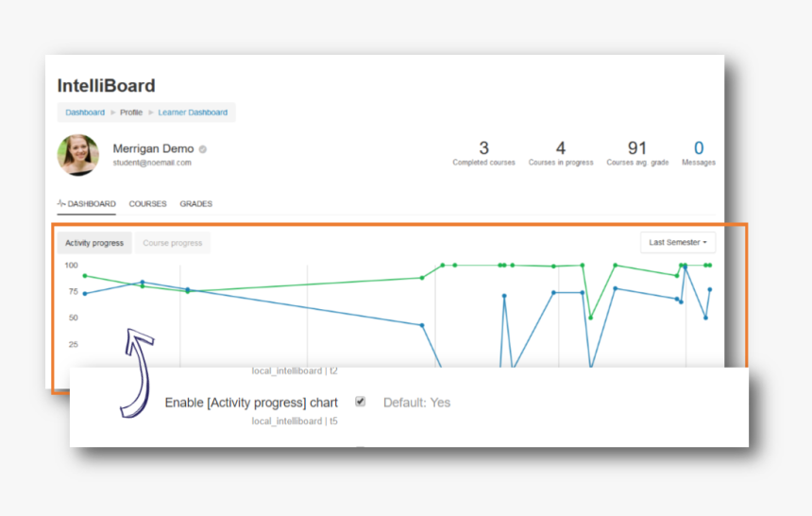Open the Learner Dashboard breadcrumb link

click(193, 112)
